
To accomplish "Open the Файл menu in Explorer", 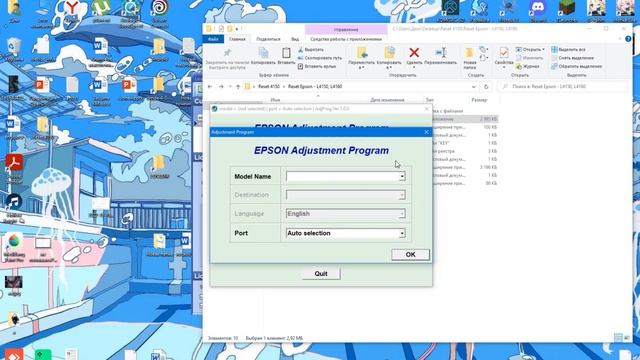I will coord(213,39).
